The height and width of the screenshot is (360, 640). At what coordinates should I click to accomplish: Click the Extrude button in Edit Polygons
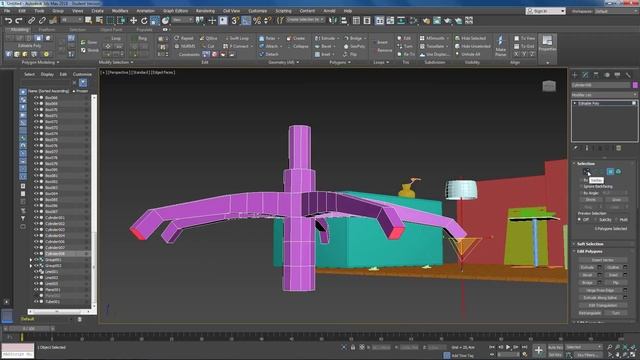[x=587, y=267]
